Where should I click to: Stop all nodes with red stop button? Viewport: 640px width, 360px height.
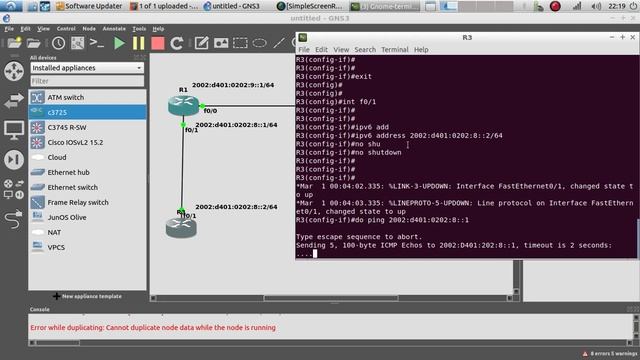pos(158,43)
